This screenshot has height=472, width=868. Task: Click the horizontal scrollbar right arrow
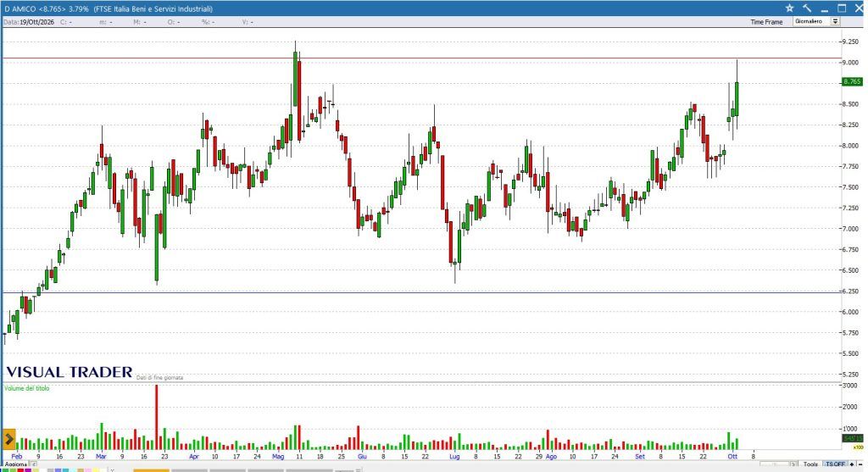tap(793, 464)
